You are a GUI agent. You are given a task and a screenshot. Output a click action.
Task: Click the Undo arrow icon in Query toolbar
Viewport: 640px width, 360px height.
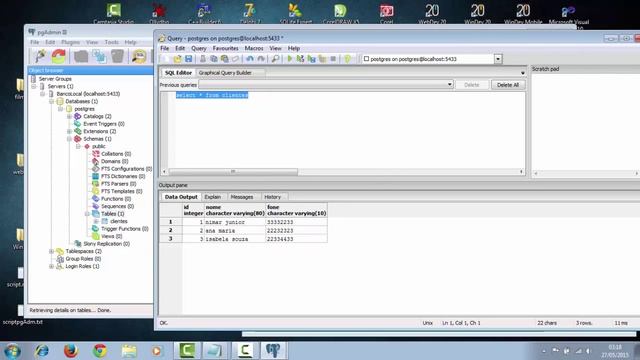(x=250, y=59)
